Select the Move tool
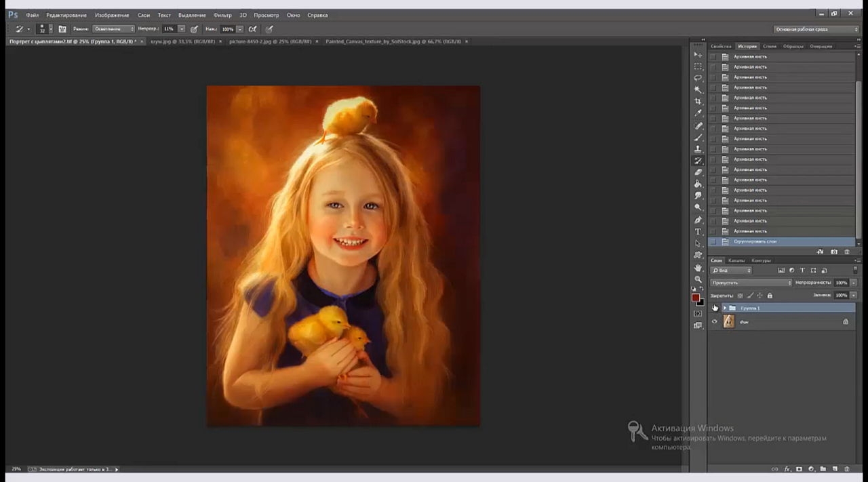The image size is (868, 482). 698,54
